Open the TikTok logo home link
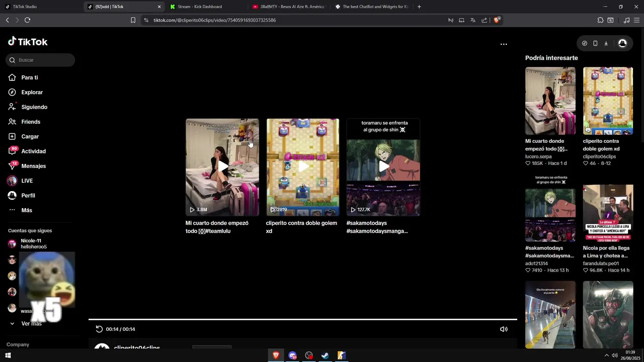644x362 pixels. [x=28, y=42]
